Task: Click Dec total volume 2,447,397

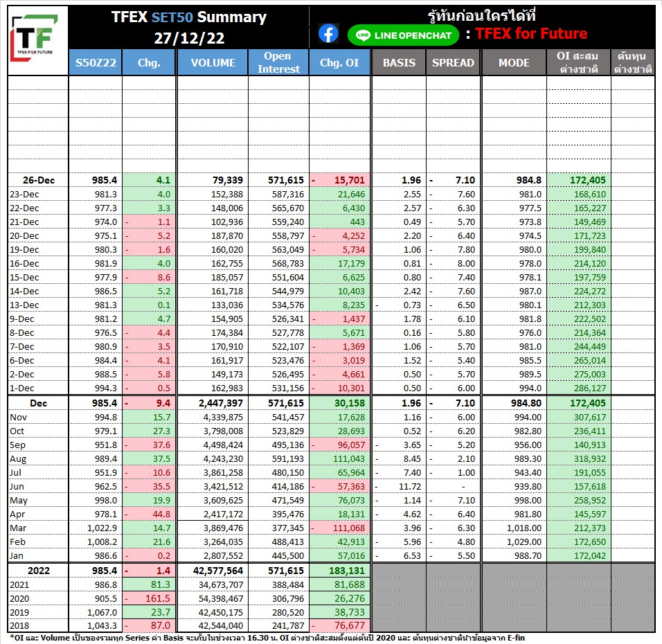Action: point(221,403)
